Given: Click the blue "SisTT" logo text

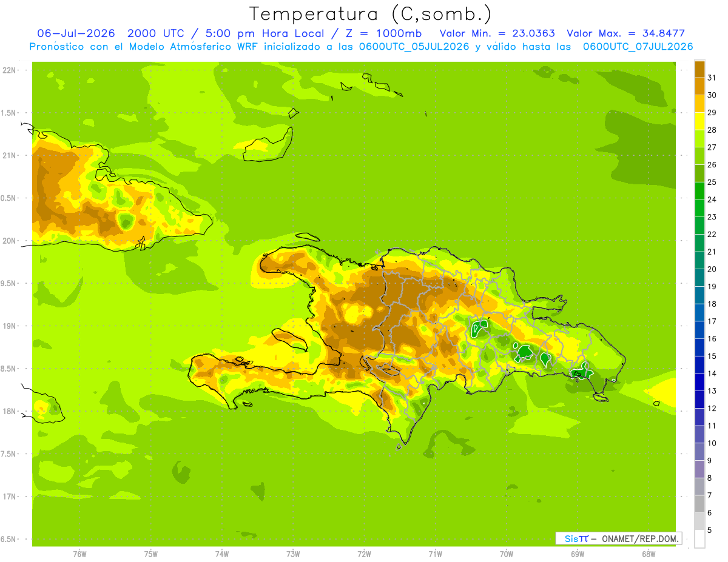Looking at the screenshot, I should click(576, 538).
